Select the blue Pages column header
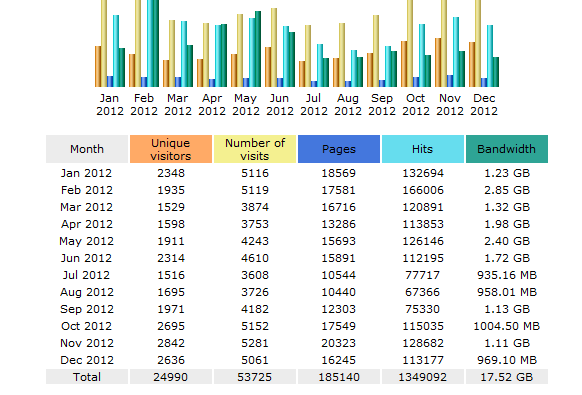 [339, 149]
